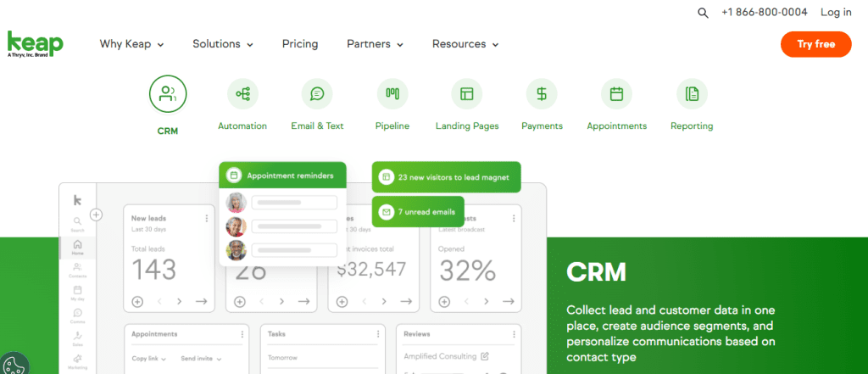Switch to the Landing Pages tab label
The image size is (868, 374).
(x=467, y=126)
